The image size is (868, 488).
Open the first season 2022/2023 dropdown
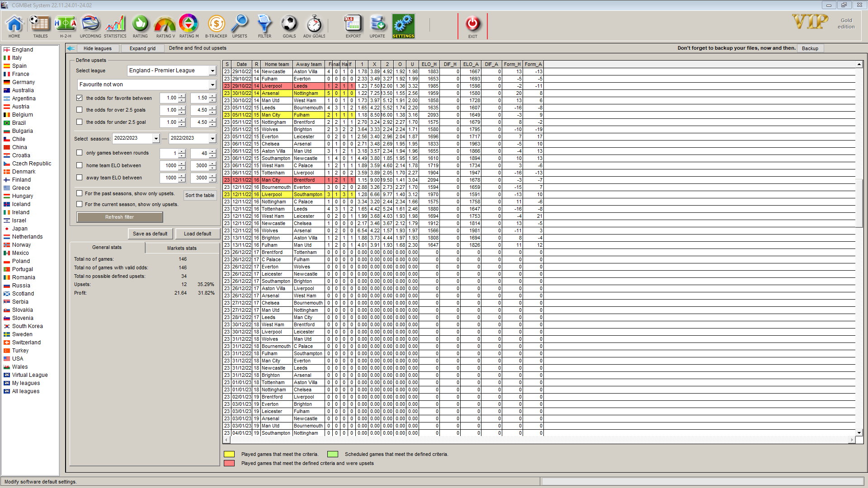pos(156,138)
